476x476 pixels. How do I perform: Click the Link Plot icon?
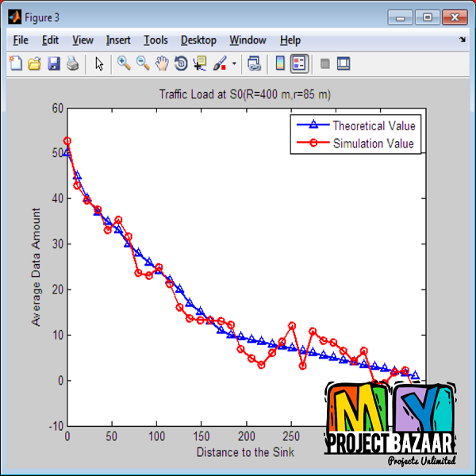pos(254,63)
